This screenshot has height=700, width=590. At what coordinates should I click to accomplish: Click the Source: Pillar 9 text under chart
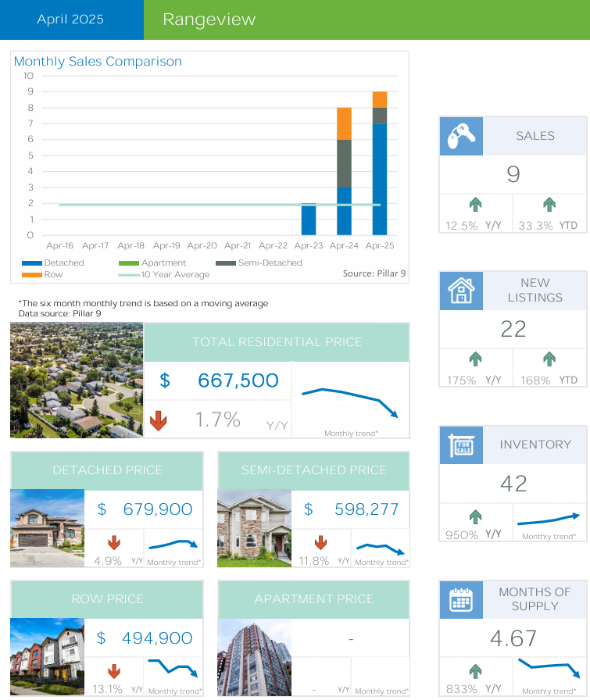pyautogui.click(x=374, y=273)
